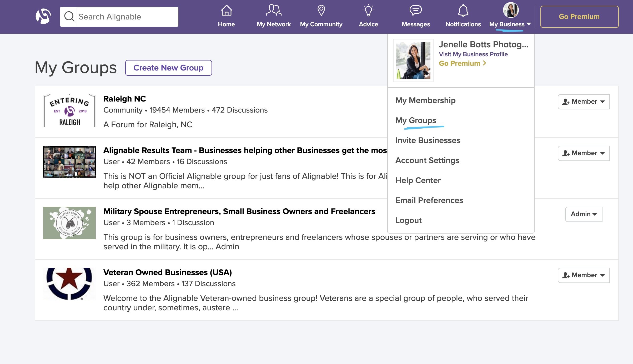633x364 pixels.
Task: Click 'User • 3 Members • 1 Discussion' text
Action: pos(159,223)
